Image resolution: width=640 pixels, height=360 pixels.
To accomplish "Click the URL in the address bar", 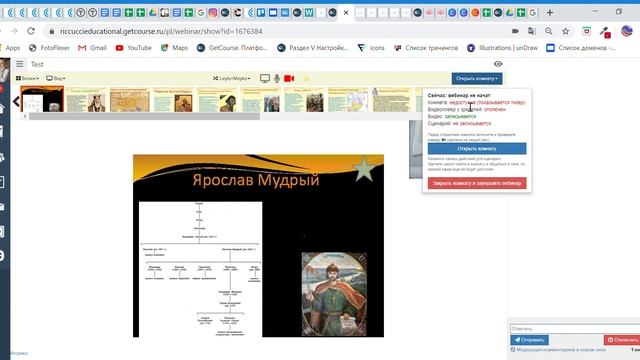I will click(x=161, y=31).
